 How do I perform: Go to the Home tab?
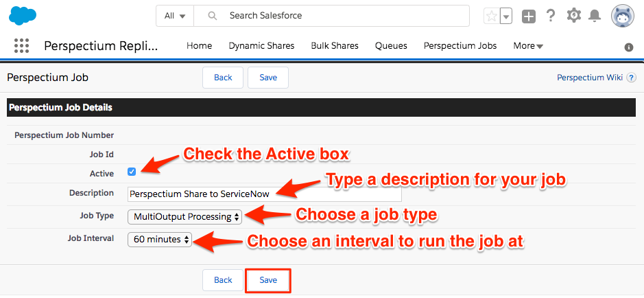pyautogui.click(x=199, y=45)
